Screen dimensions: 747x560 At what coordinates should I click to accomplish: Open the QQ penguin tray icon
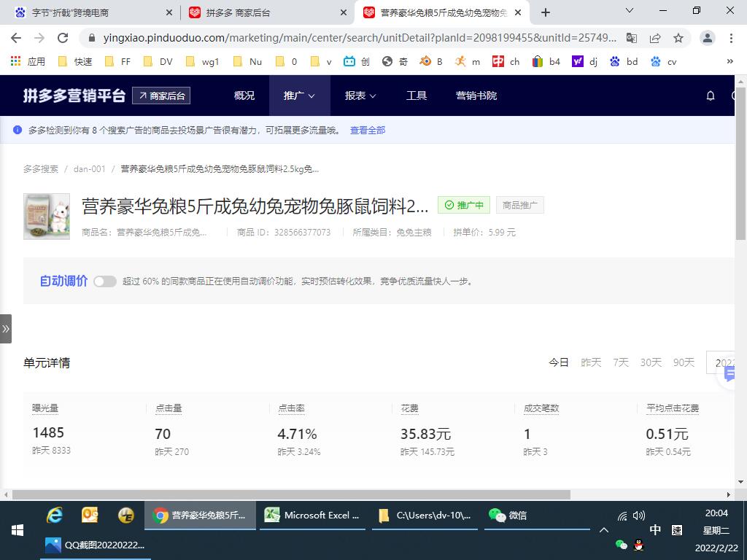[x=639, y=545]
